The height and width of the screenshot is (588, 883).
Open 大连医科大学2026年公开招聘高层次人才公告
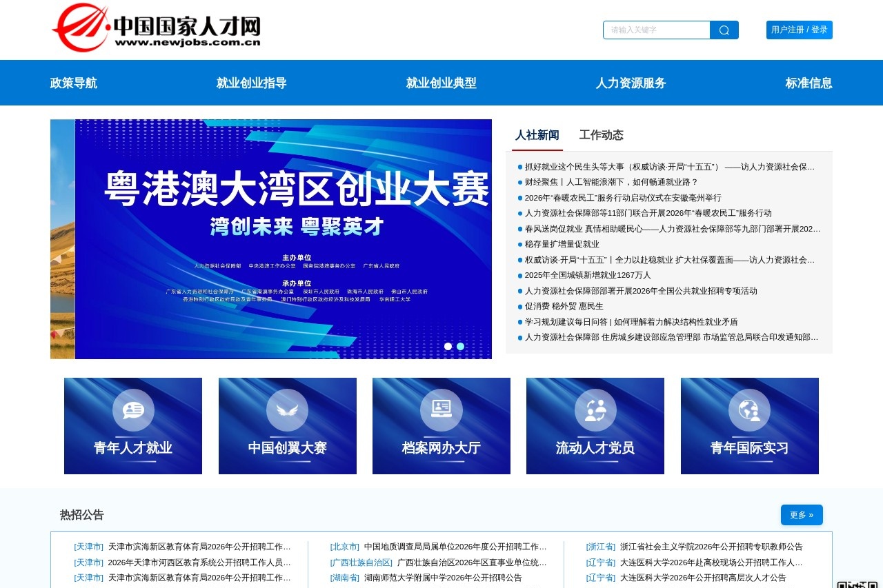click(x=703, y=578)
